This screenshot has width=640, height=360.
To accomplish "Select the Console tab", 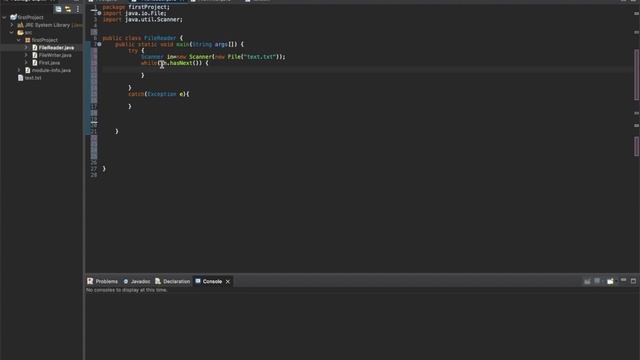I will coord(209,281).
